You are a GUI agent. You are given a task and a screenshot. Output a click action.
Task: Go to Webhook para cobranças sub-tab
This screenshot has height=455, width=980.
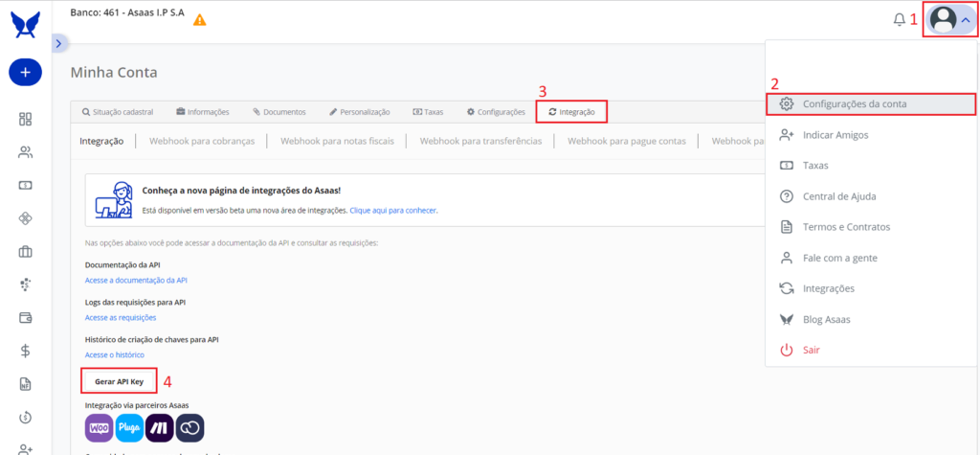click(202, 141)
